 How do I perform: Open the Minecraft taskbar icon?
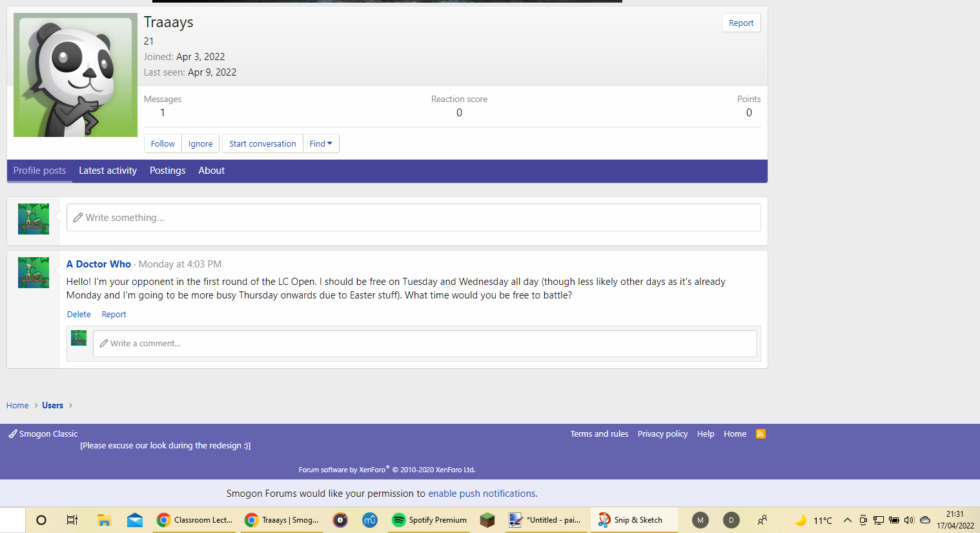487,520
